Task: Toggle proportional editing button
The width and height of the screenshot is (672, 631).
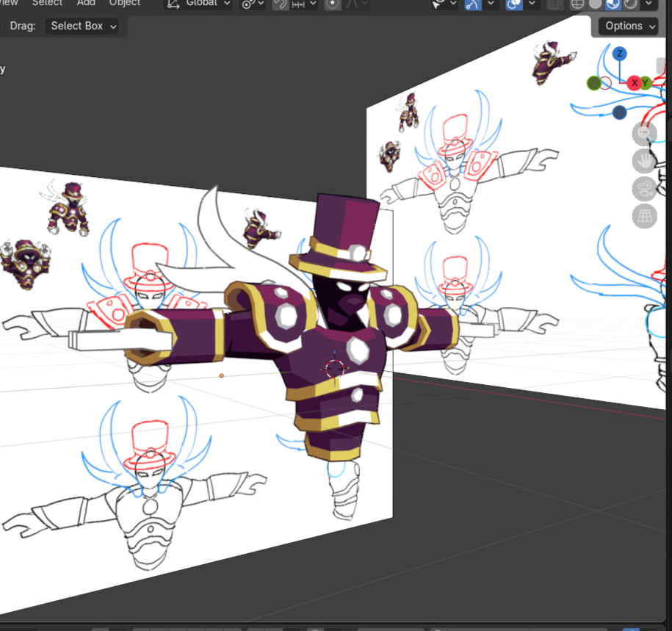Action: pos(333,3)
